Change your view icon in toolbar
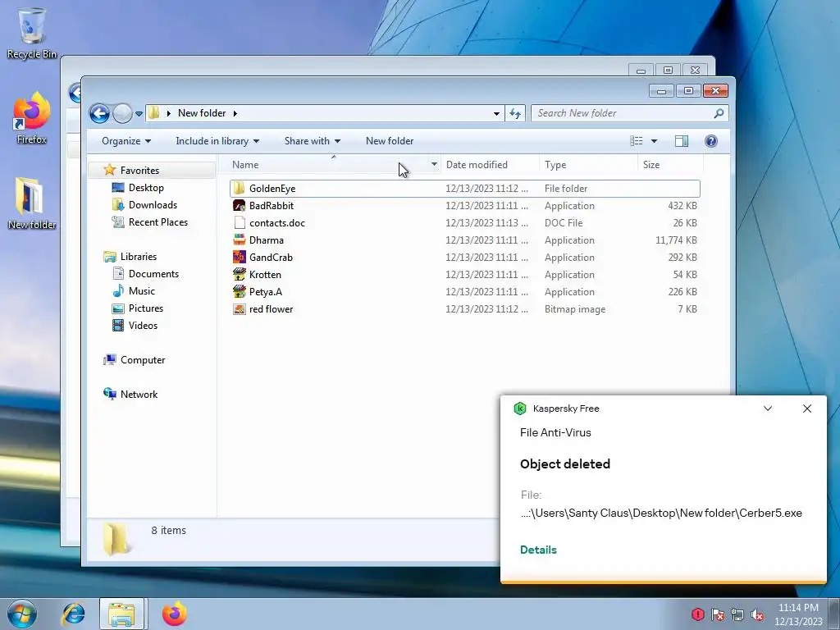Viewport: 840px width, 630px height. pyautogui.click(x=637, y=141)
